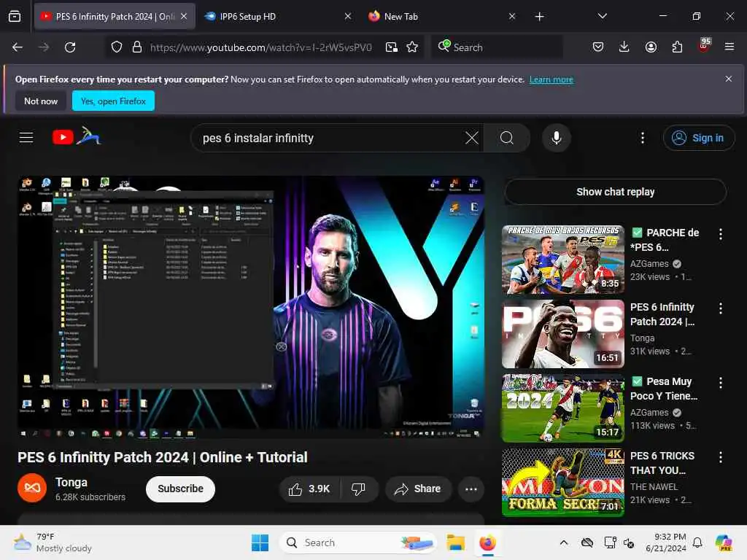747x560 pixels.
Task: Open YouTube guide sidebar menu
Action: (26, 138)
